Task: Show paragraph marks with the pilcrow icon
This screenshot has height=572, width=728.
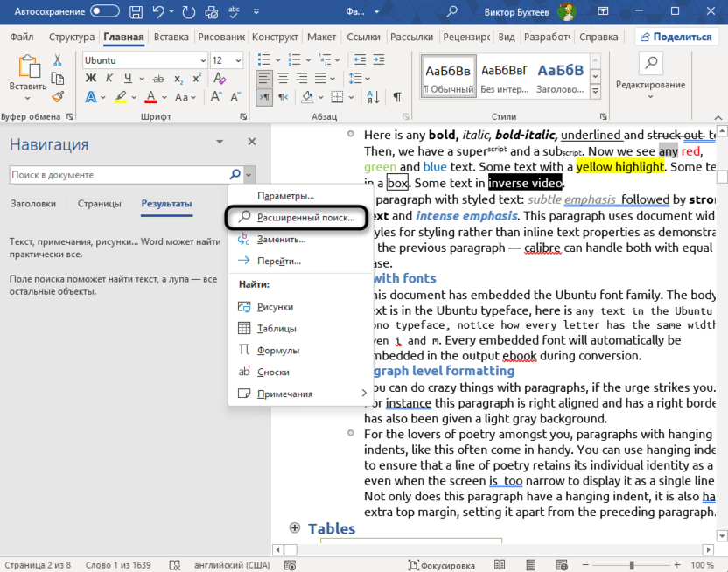Action: 397,97
